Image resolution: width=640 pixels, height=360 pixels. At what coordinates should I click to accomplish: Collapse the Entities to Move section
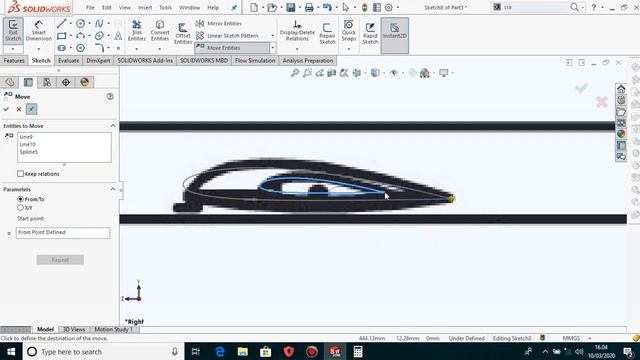[113, 126]
